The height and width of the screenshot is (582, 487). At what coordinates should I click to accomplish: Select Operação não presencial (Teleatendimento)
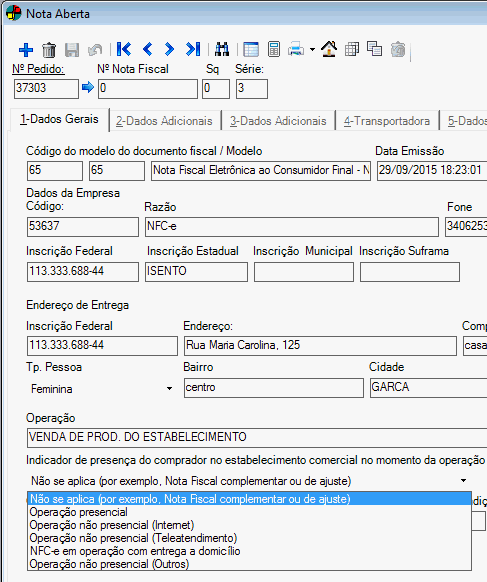[x=249, y=538]
